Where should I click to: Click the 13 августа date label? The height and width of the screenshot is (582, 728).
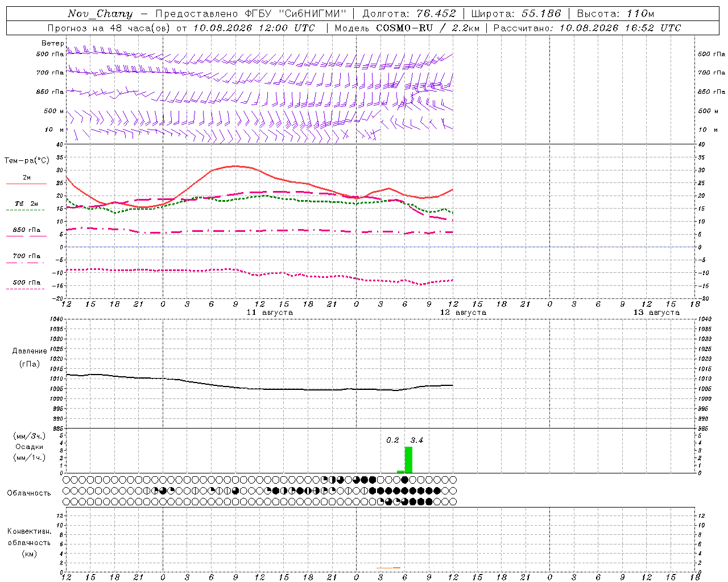click(656, 313)
